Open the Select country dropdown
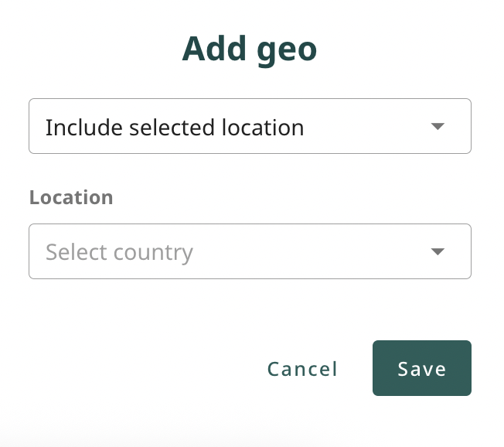Screen dimensions: 504x447 coord(250,251)
